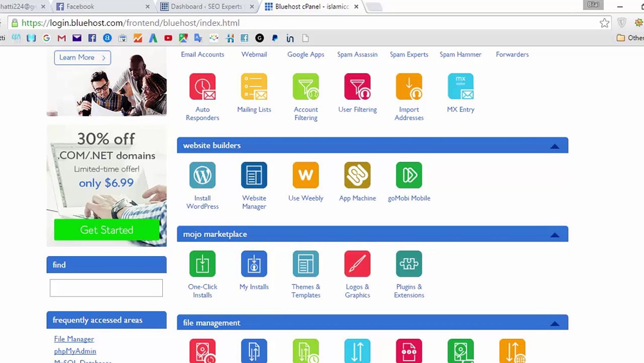
Task: Open the LinkedIn bookmark icon
Action: (290, 38)
